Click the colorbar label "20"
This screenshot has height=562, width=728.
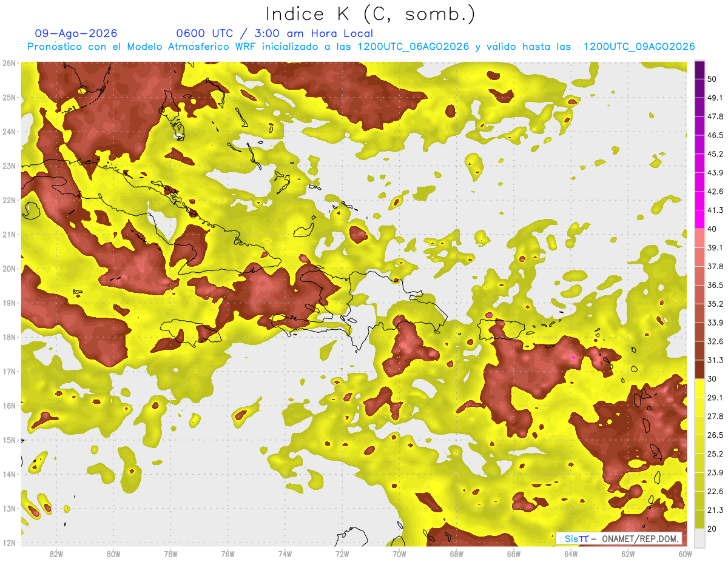pos(712,529)
